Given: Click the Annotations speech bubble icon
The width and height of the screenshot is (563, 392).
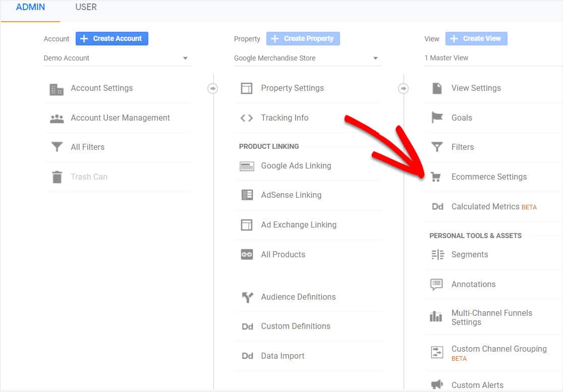Looking at the screenshot, I should (436, 285).
